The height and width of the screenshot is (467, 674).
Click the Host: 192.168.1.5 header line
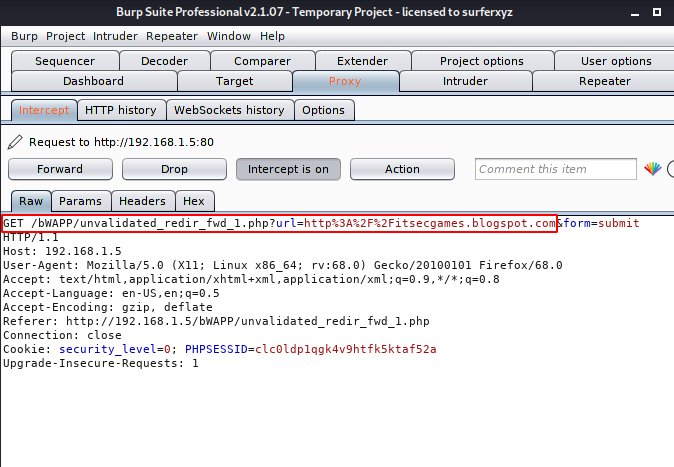coord(62,251)
